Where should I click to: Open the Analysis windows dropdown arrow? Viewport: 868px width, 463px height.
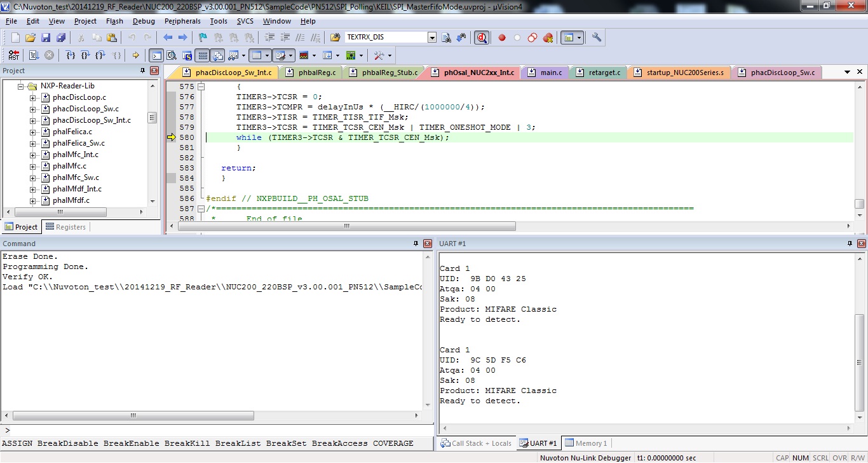pos(315,55)
